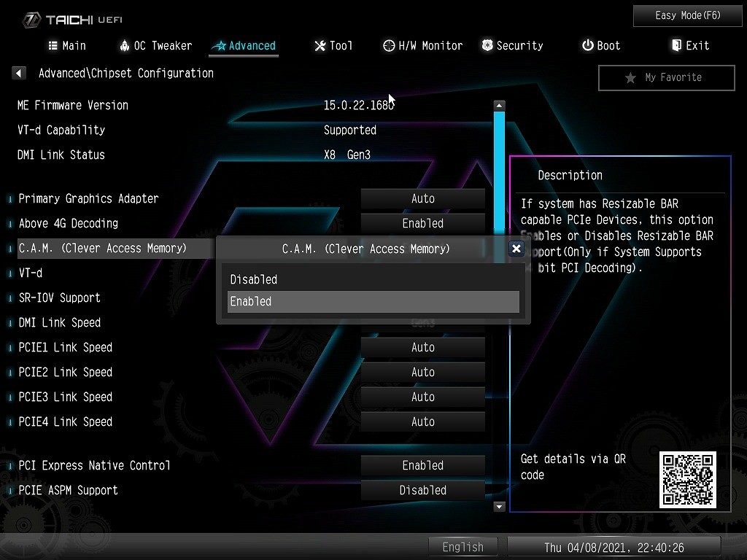The width and height of the screenshot is (747, 560).
Task: Open the Primary Graphics Adapter dropdown
Action: (x=422, y=198)
